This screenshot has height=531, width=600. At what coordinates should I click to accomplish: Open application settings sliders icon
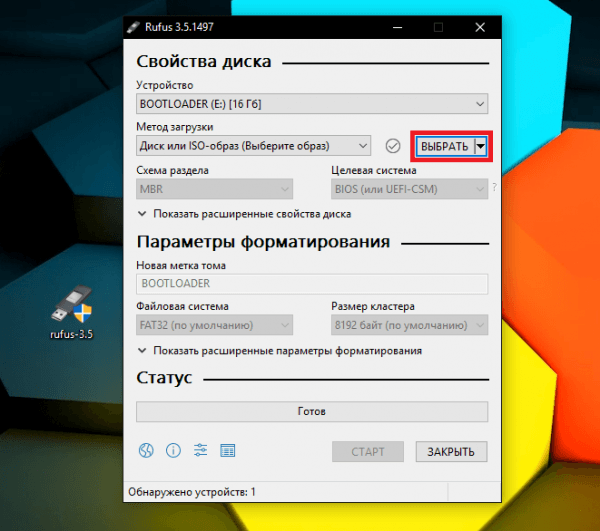(x=201, y=450)
